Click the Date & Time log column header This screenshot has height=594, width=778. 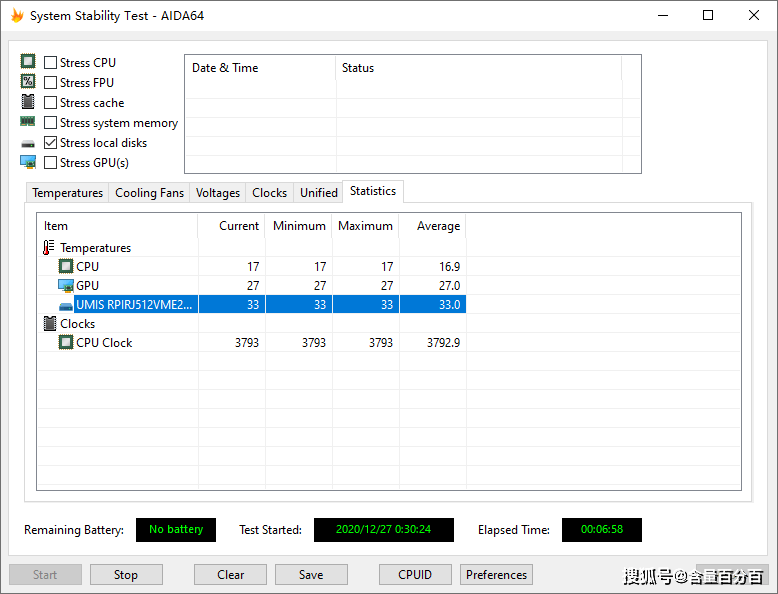coord(260,68)
